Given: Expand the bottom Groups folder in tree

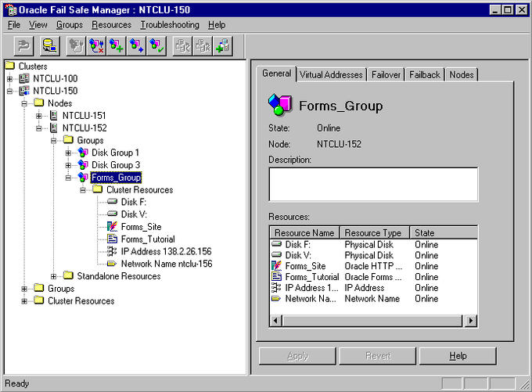Looking at the screenshot, I should (24, 289).
